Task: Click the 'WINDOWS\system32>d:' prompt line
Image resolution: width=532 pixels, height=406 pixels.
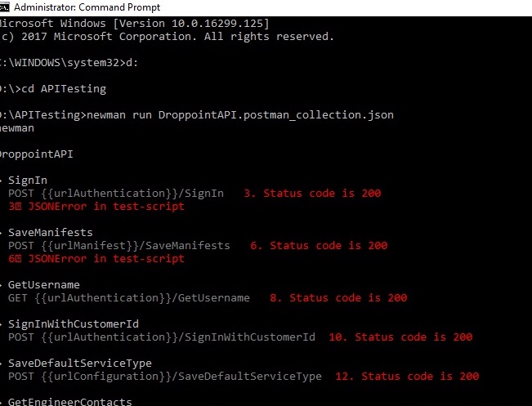Action: 69,63
